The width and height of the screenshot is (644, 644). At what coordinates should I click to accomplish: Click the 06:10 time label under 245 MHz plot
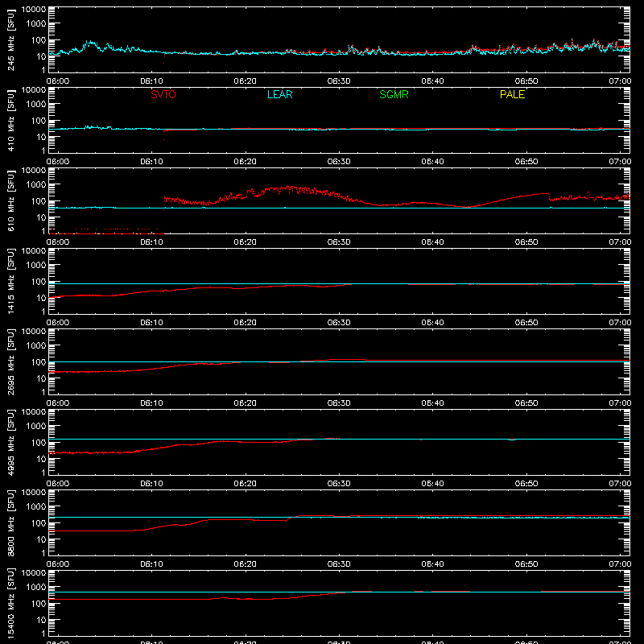(151, 81)
